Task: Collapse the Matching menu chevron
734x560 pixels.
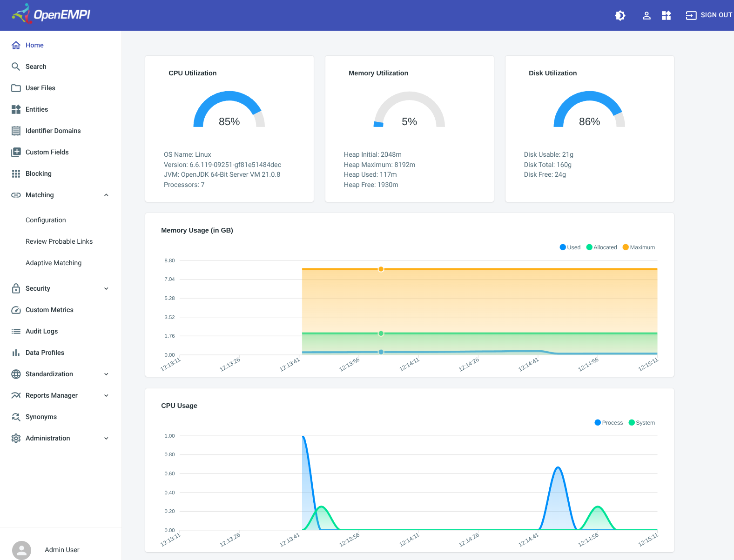Action: (x=106, y=195)
